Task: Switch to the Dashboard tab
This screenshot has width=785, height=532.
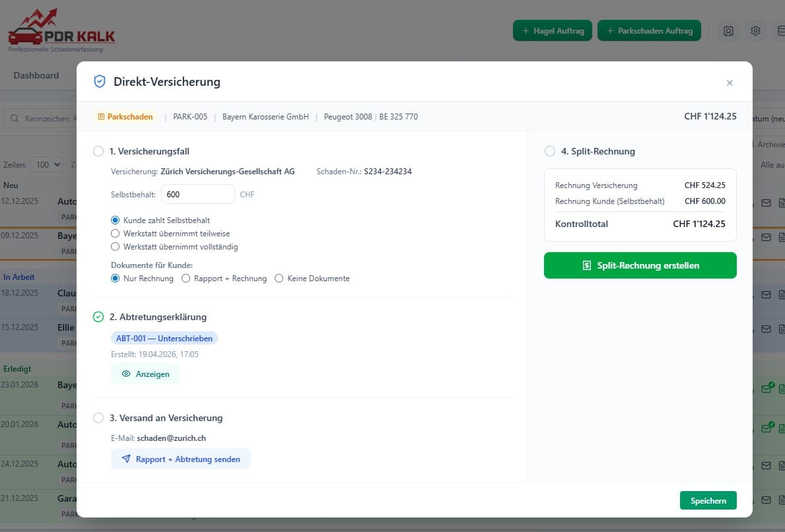Action: click(36, 75)
